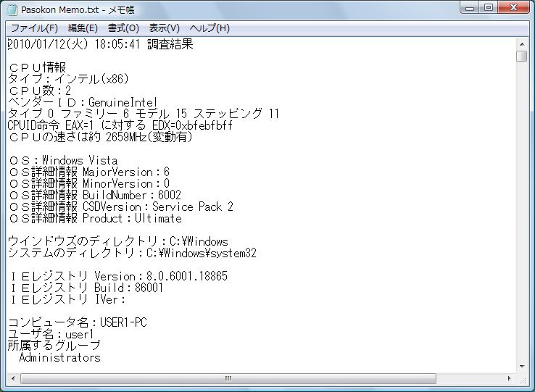The image size is (535, 392).
Task: Click the 'Product：Ultimate' line
Action: pos(95,218)
